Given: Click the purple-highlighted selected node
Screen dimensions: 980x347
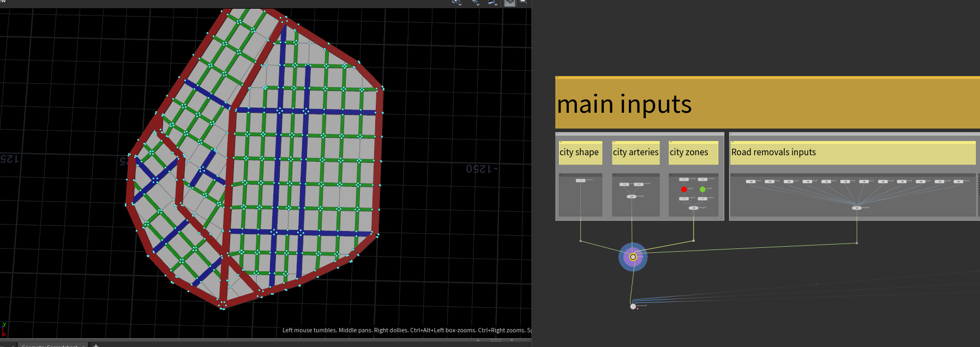Looking at the screenshot, I should click(633, 257).
